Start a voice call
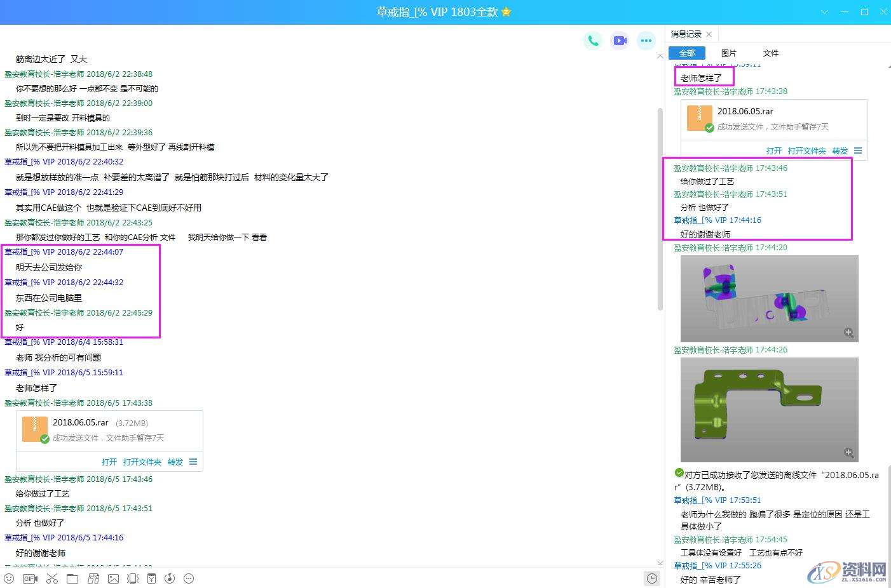The width and height of the screenshot is (891, 588). pyautogui.click(x=592, y=40)
